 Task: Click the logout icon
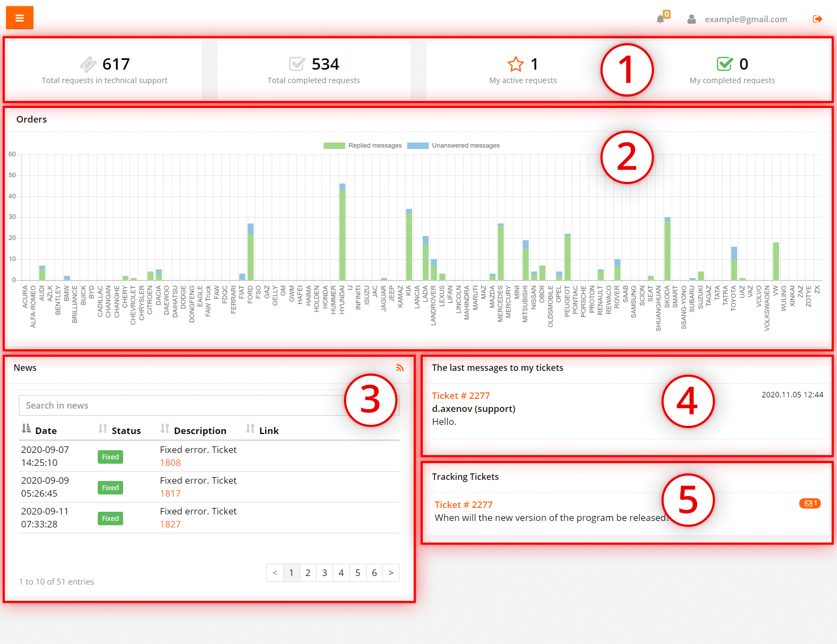[x=817, y=19]
